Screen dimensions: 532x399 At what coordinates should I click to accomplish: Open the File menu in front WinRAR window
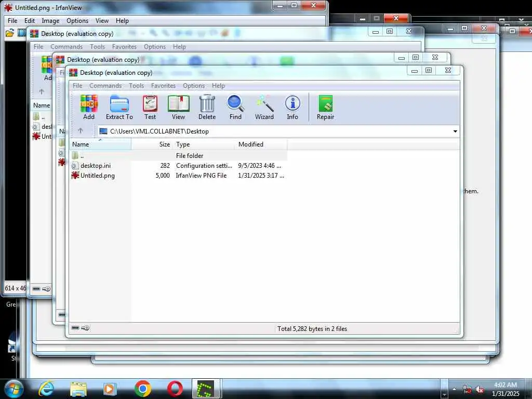(x=77, y=86)
